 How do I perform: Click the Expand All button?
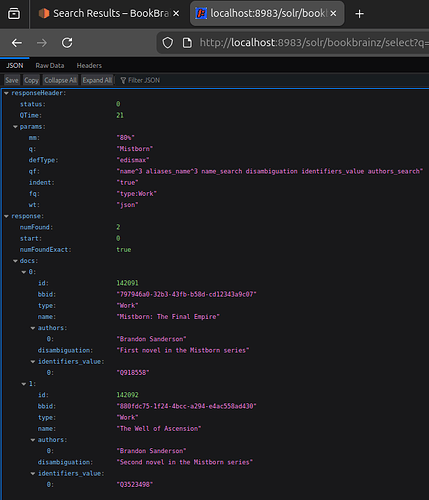coord(97,80)
